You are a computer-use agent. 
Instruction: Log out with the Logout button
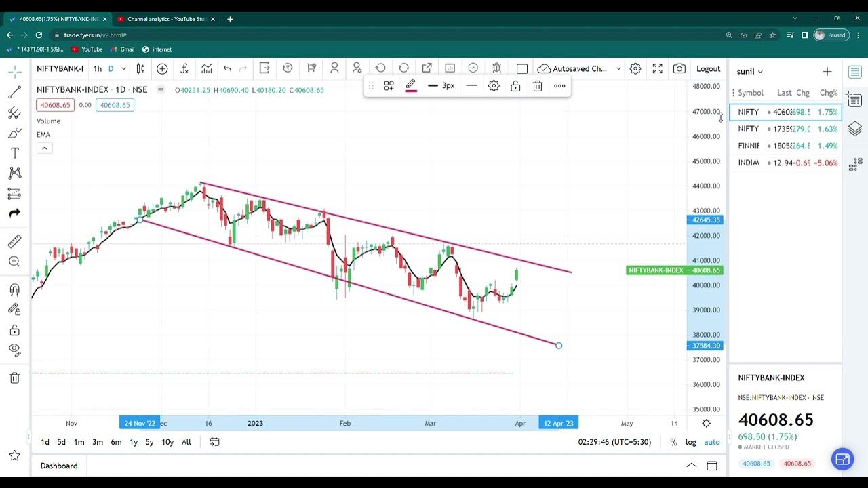pos(708,68)
